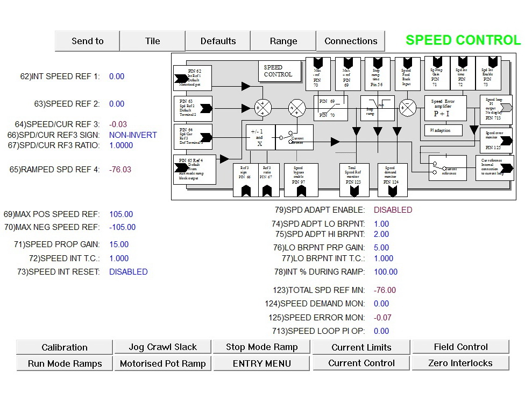532x406 pixels.
Task: Edit the LO BRPNT PRP GAIN value 5.00
Action: (x=381, y=248)
